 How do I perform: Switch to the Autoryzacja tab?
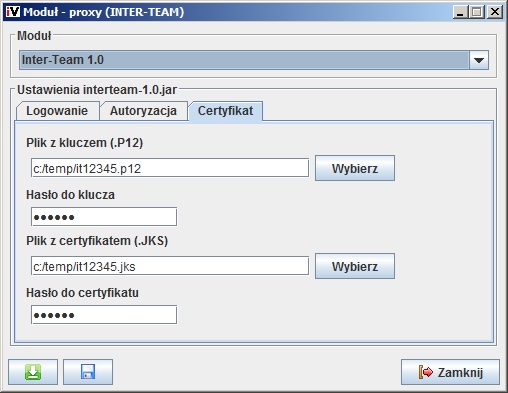pos(143,111)
